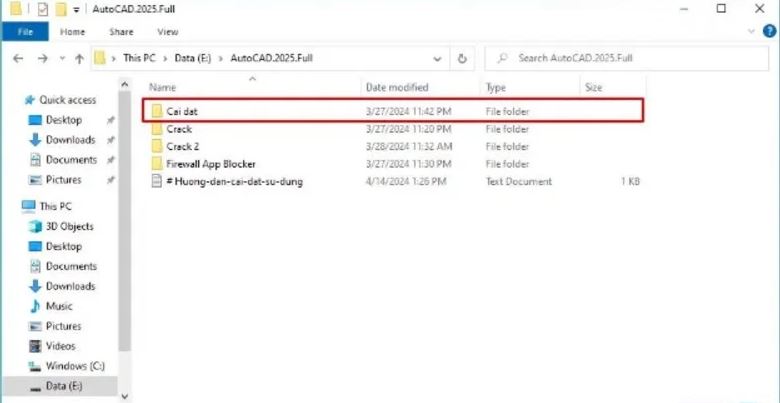Click the Search AutoCAD.2025.Full box
Screen dimensions: 780x403
[x=627, y=58]
